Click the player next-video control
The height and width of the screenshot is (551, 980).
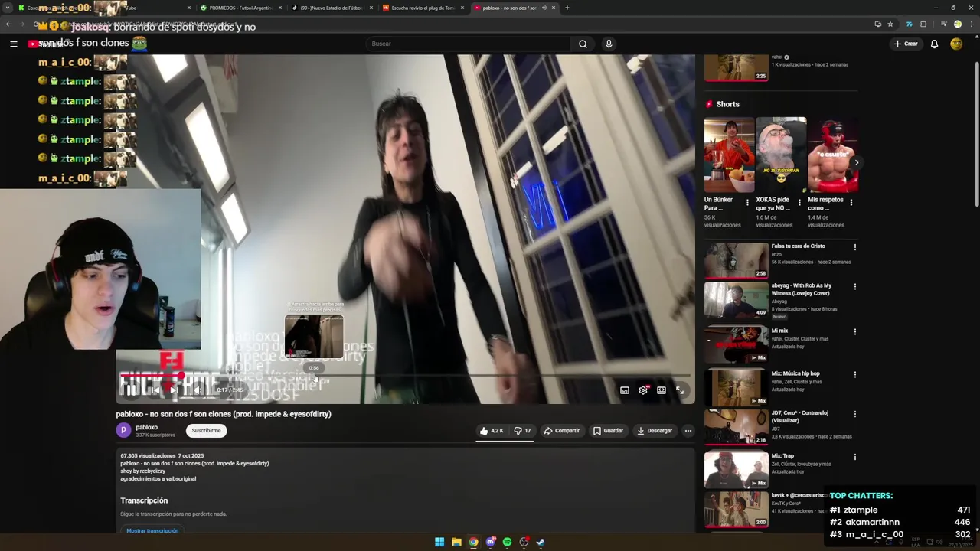(x=175, y=390)
